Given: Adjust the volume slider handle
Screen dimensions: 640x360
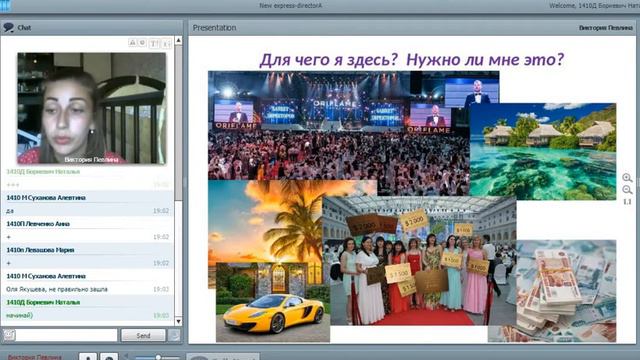Looking at the screenshot, I should (x=158, y=357).
